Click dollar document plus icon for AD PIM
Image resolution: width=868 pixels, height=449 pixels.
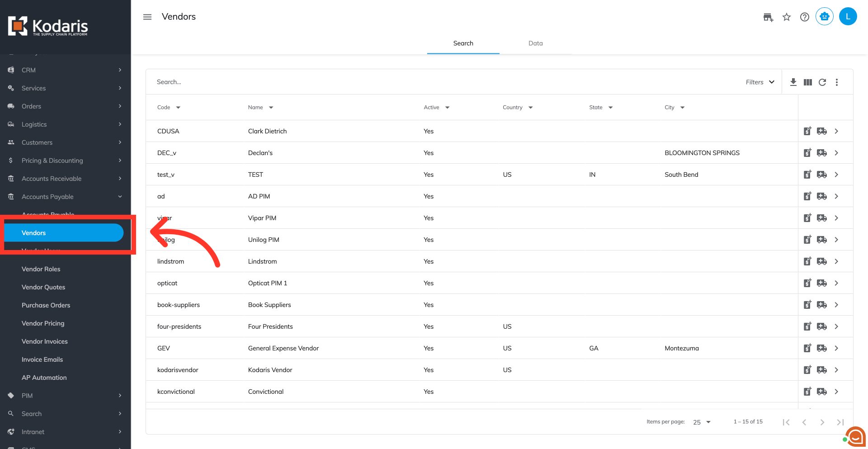[808, 196]
